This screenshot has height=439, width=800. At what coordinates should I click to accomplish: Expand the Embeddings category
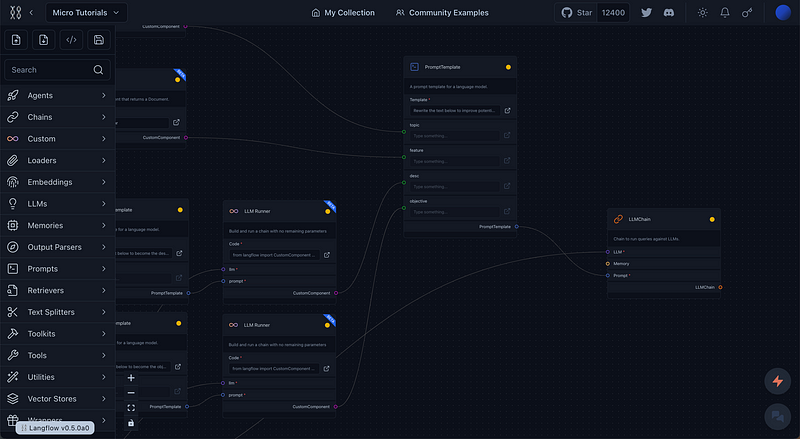pos(57,182)
